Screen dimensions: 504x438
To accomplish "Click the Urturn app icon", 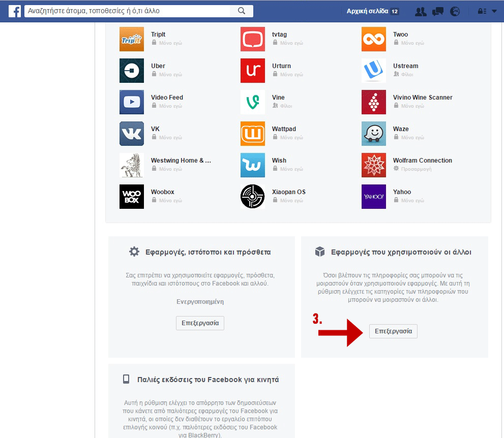I will [x=253, y=71].
